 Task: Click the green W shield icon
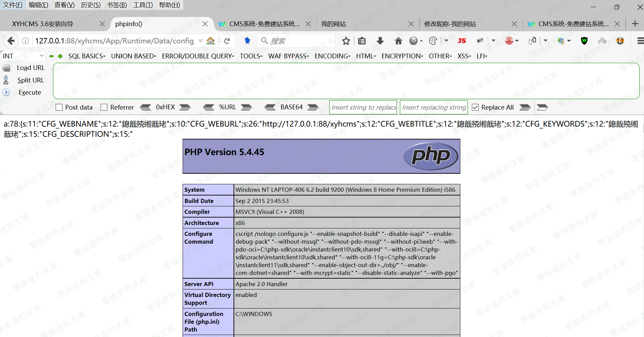pyautogui.click(x=584, y=41)
